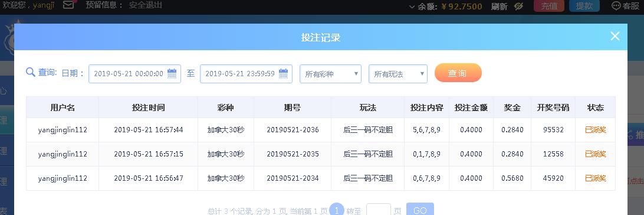Select period number 20190521-2035
Image resolution: width=644 pixels, height=215 pixels.
tap(293, 154)
